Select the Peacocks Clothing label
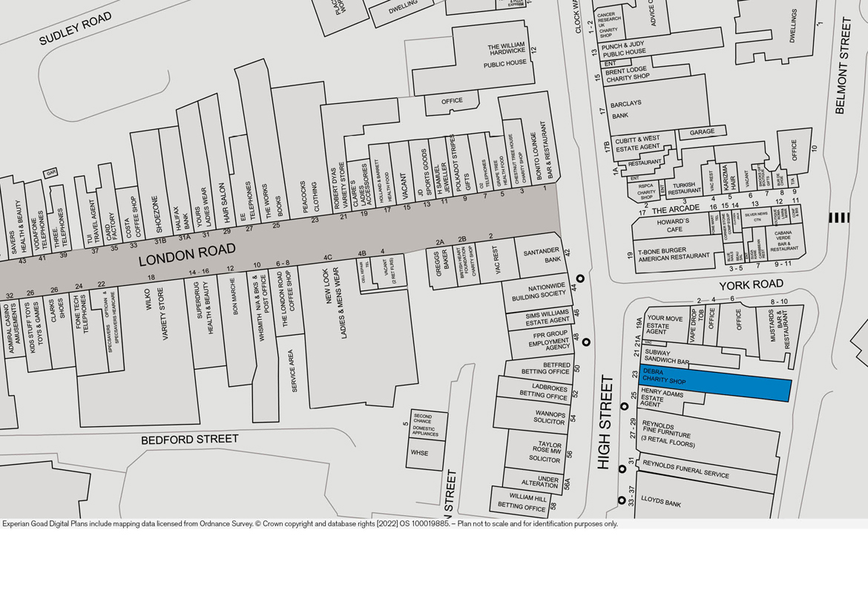This screenshot has height=594, width=868. (309, 197)
